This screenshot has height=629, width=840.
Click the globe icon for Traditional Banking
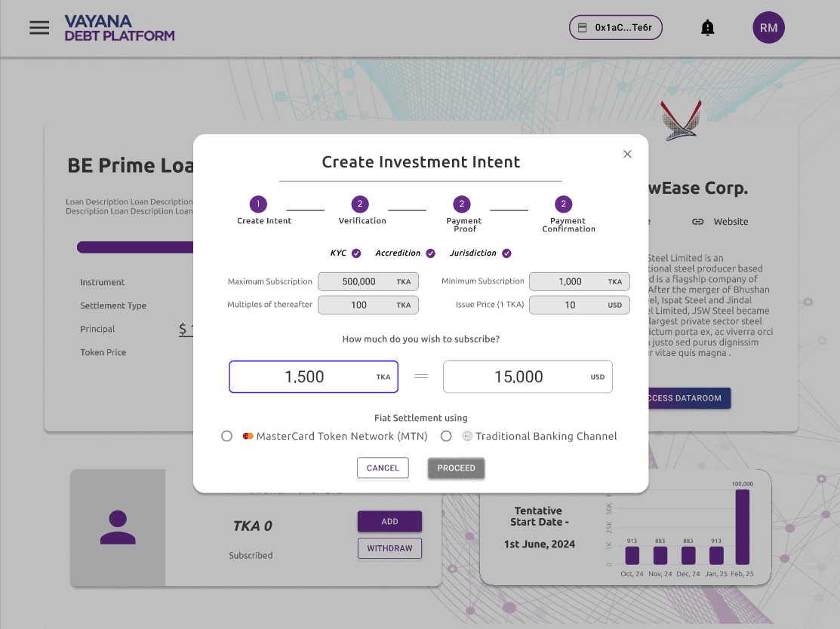(467, 436)
